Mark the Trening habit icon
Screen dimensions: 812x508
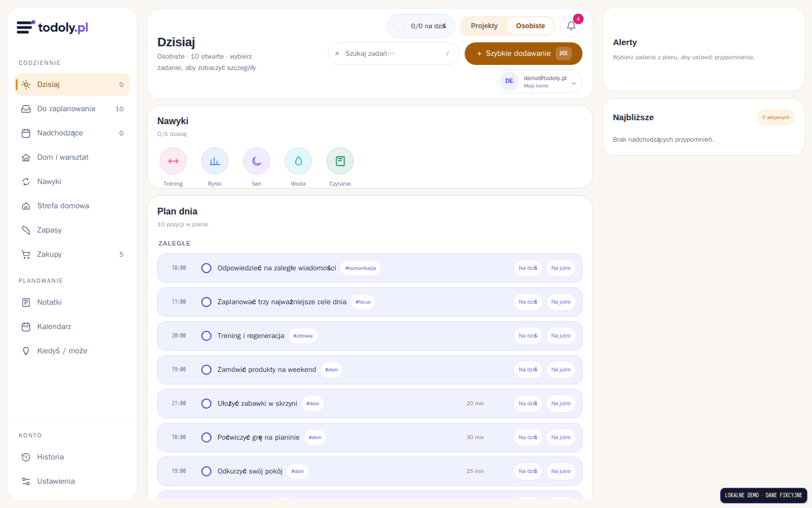(173, 161)
